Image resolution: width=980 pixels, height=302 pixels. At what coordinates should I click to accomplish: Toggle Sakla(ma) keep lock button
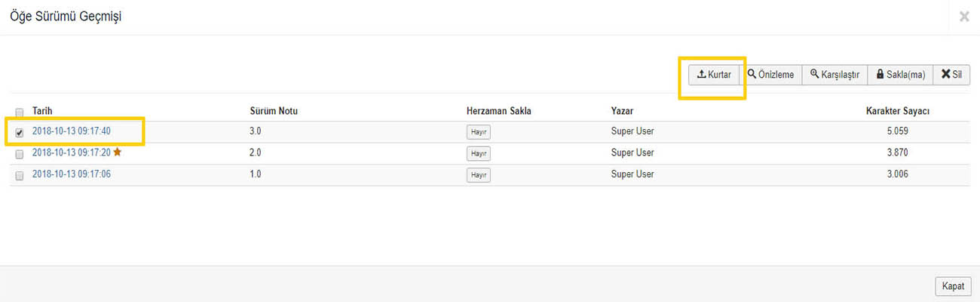point(900,75)
